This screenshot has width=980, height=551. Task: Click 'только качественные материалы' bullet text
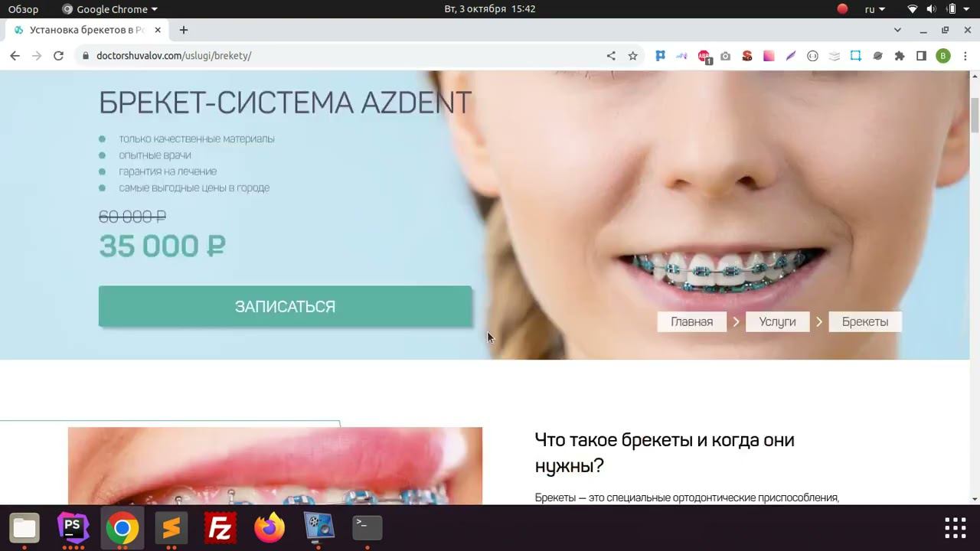coord(197,139)
